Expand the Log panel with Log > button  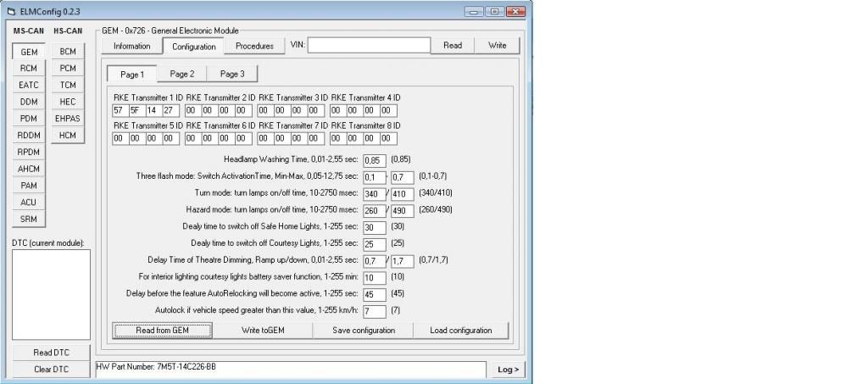pyautogui.click(x=507, y=370)
